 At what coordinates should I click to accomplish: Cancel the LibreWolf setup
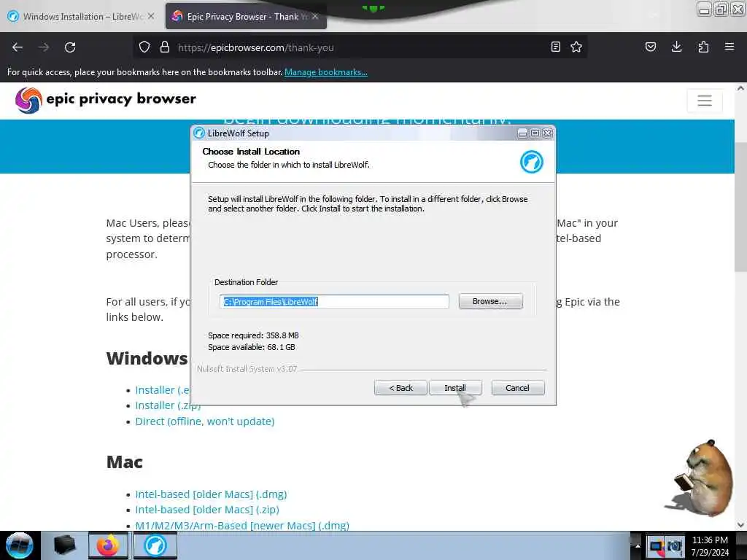click(517, 388)
